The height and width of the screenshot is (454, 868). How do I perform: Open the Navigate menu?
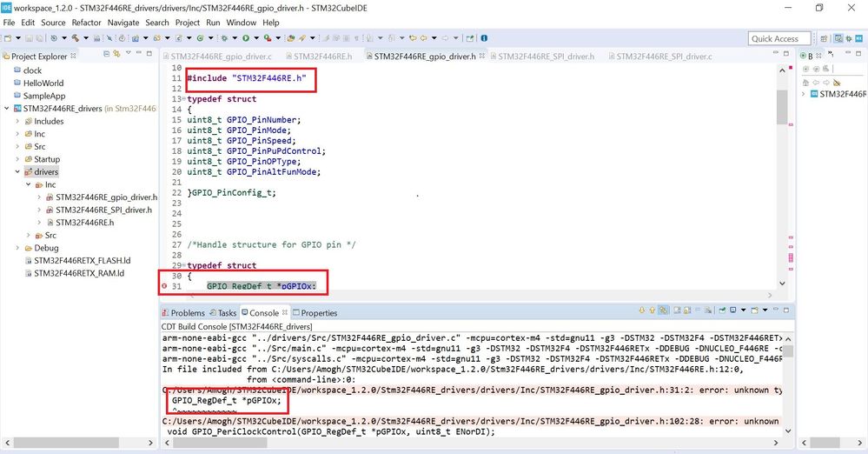[123, 23]
